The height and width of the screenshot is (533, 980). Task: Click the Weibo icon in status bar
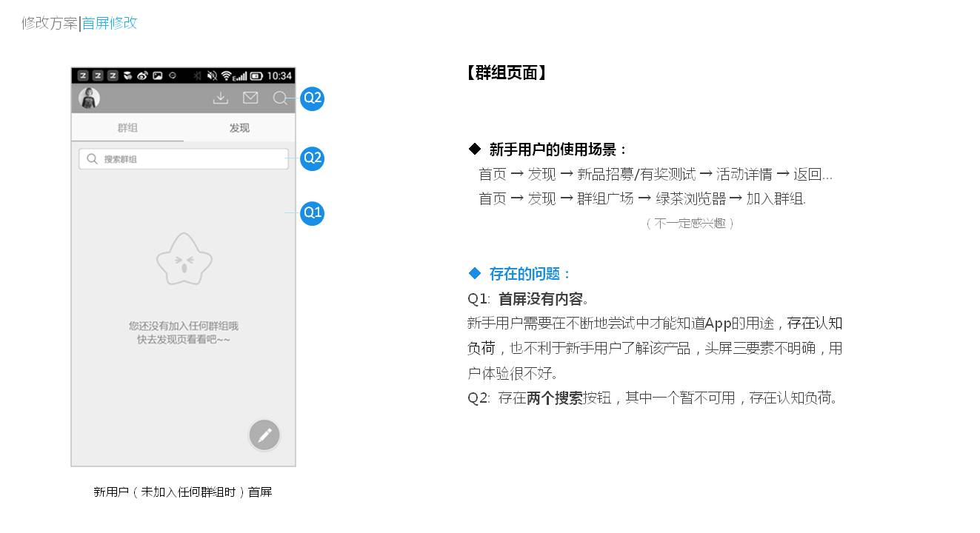[142, 76]
